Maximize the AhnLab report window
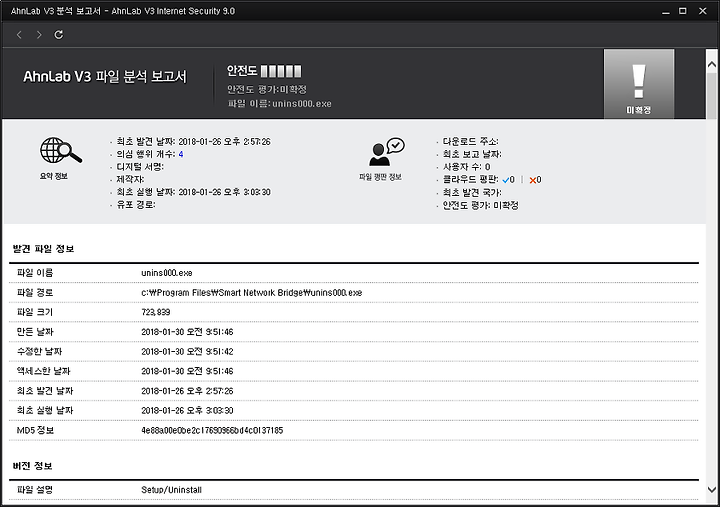The width and height of the screenshot is (720, 507). [x=683, y=11]
